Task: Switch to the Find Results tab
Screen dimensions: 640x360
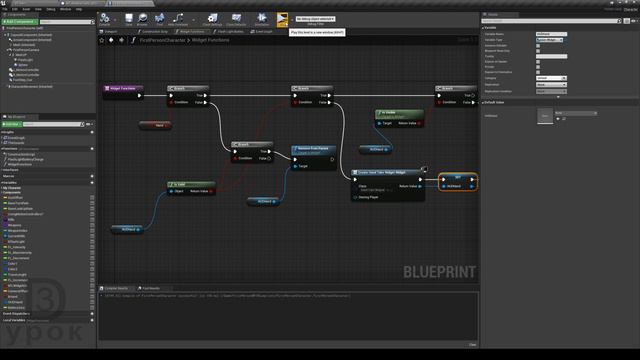Action: [149, 288]
